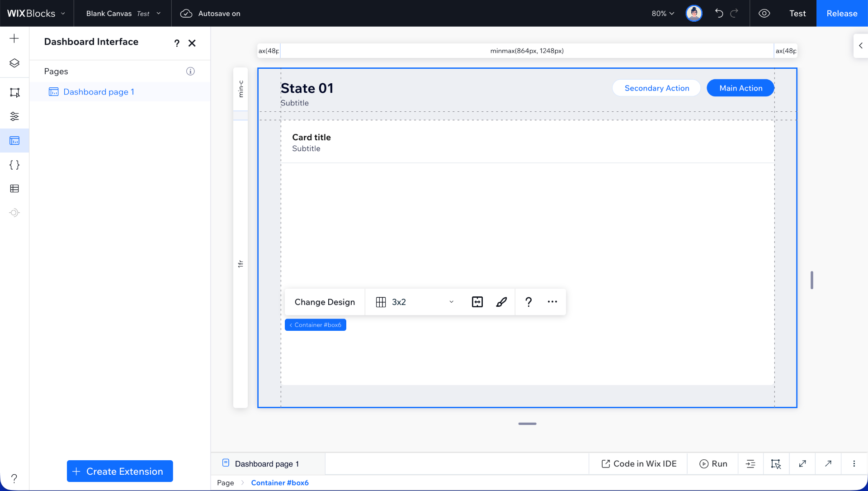Undo the last action

tap(719, 13)
